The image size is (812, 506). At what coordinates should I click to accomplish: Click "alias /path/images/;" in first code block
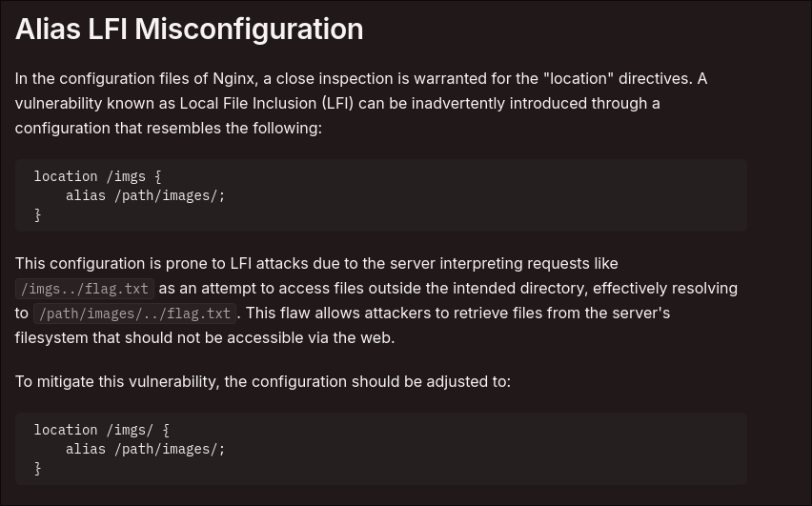[145, 195]
